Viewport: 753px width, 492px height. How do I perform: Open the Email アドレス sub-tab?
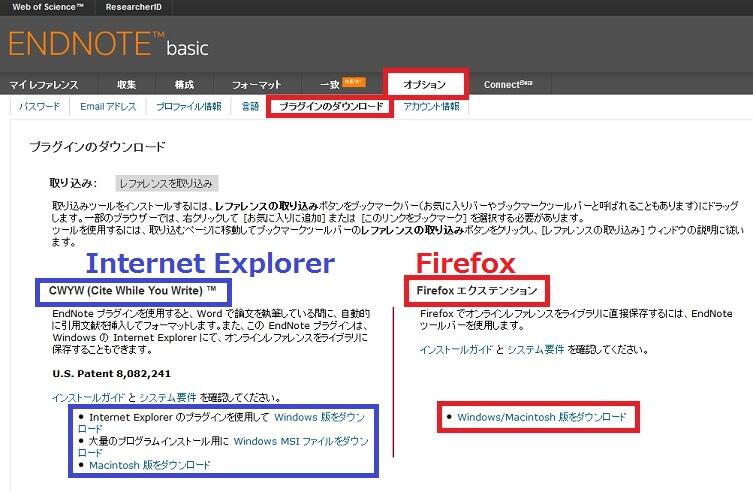(108, 107)
